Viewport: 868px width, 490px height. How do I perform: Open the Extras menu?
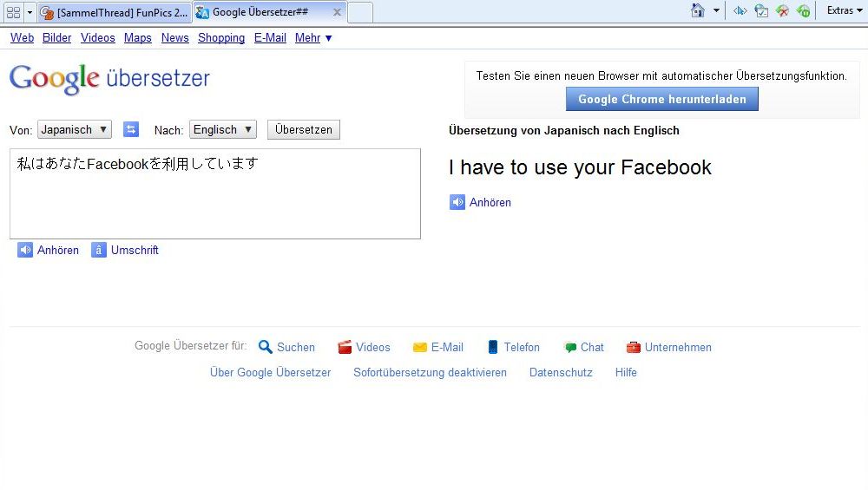(845, 10)
